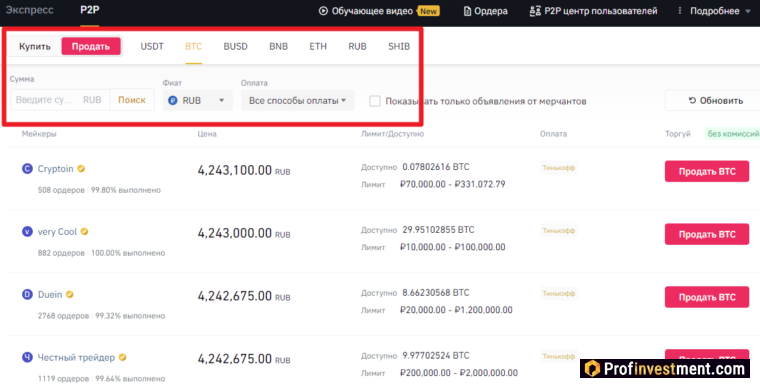The width and height of the screenshot is (760, 388).
Task: Click the verified badge next to very Cool
Action: point(84,232)
